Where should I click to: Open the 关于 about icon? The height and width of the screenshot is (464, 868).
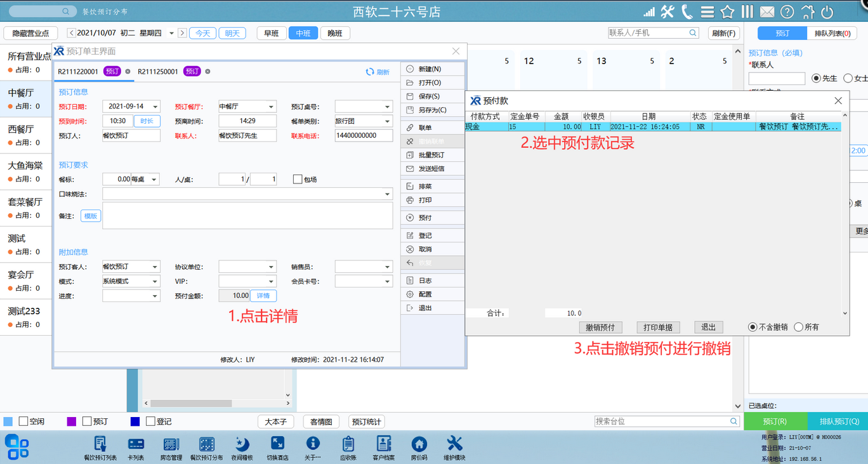(313, 447)
